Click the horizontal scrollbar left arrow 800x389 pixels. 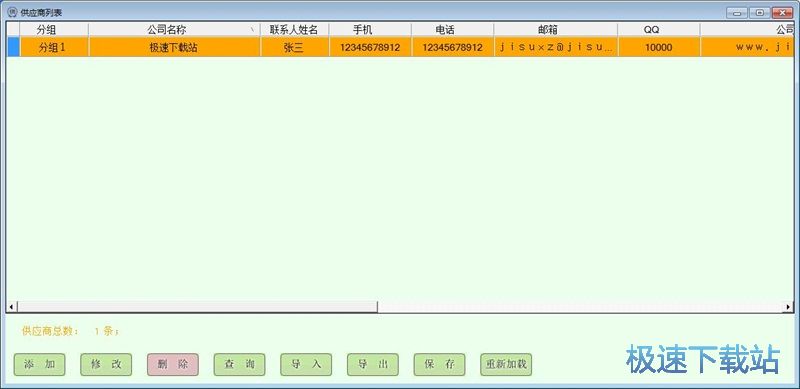11,307
